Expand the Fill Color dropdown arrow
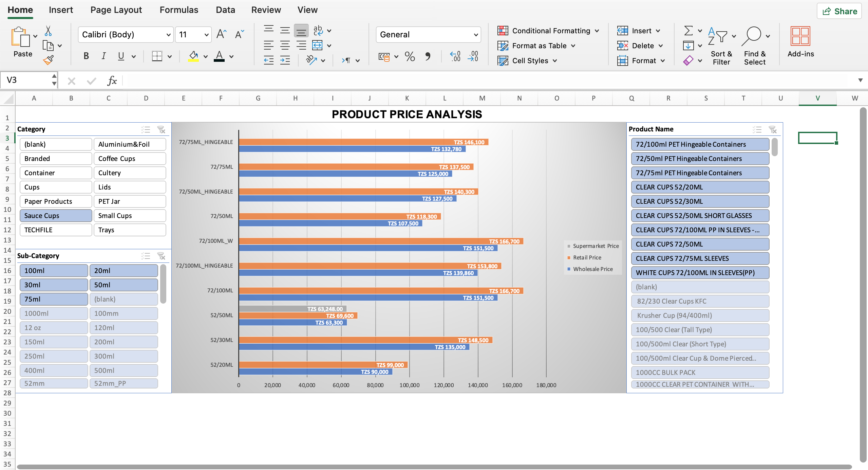This screenshot has height=470, width=868. pos(206,56)
